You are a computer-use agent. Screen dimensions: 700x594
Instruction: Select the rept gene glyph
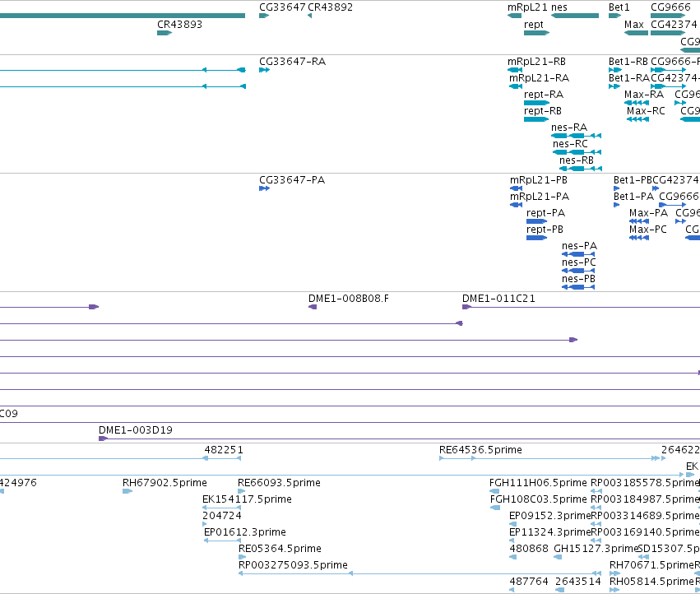[x=536, y=33]
